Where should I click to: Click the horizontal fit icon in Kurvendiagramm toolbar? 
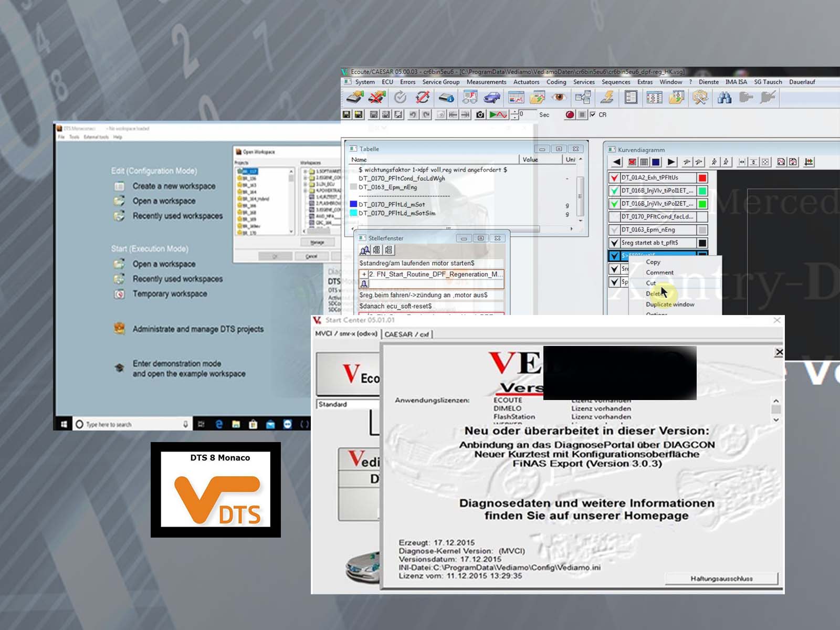tap(742, 162)
